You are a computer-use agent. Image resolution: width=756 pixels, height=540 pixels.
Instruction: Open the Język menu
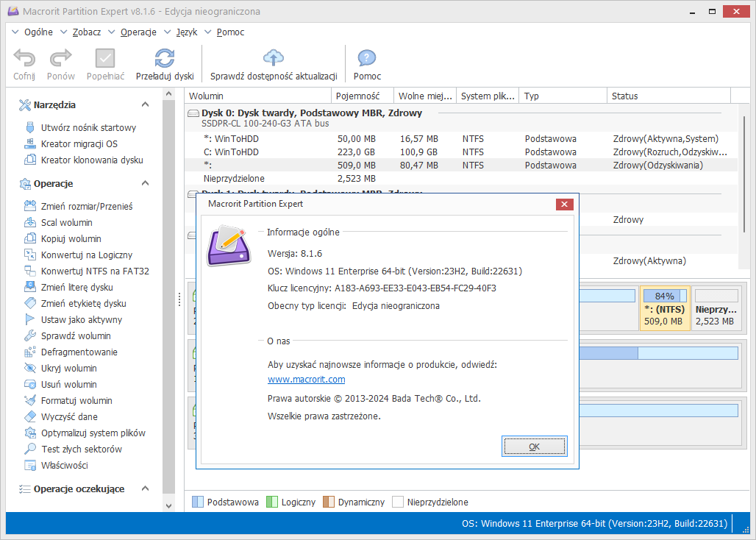[187, 32]
